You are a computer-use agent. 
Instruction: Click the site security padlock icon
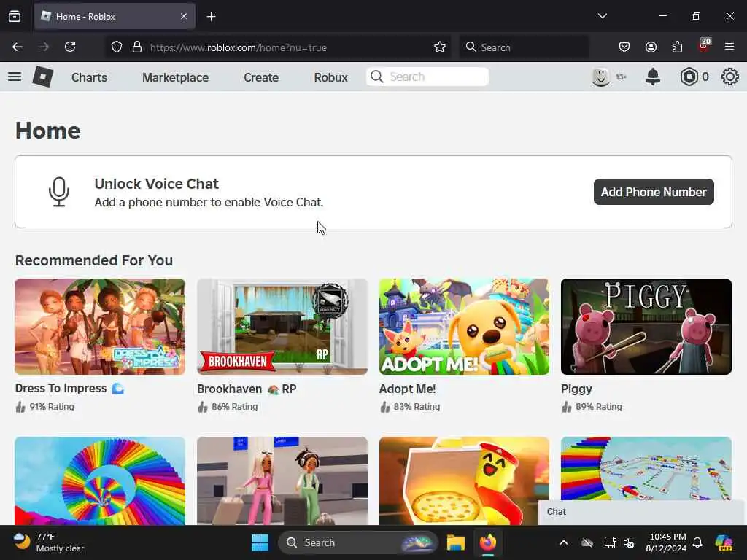[x=137, y=47]
